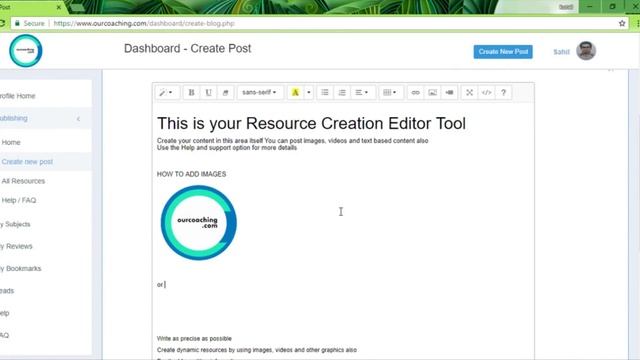The image size is (640, 360).
Task: Click the Dashboard - Create Post title
Action: [x=187, y=49]
